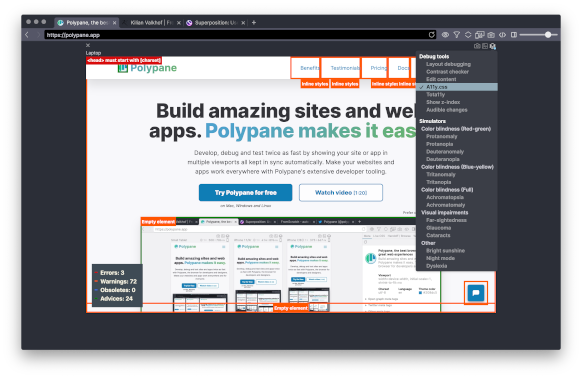
Task: Toggle the side panel layout icon
Action: tap(514, 35)
